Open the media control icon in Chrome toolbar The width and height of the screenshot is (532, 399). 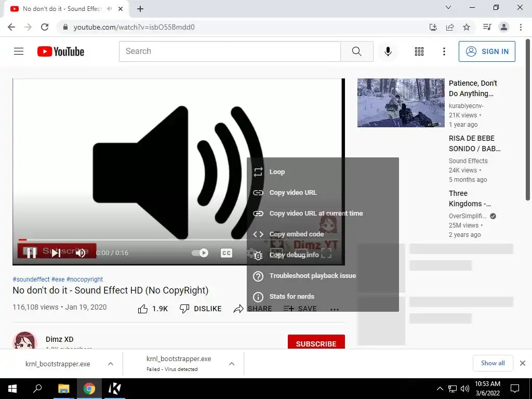pyautogui.click(x=487, y=27)
